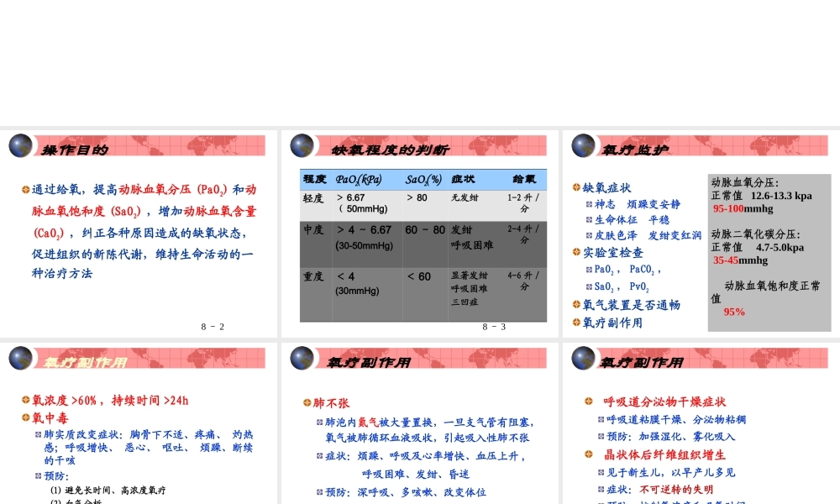Click the page number 8-3
Image resolution: width=840 pixels, height=504 pixels.
494,326
